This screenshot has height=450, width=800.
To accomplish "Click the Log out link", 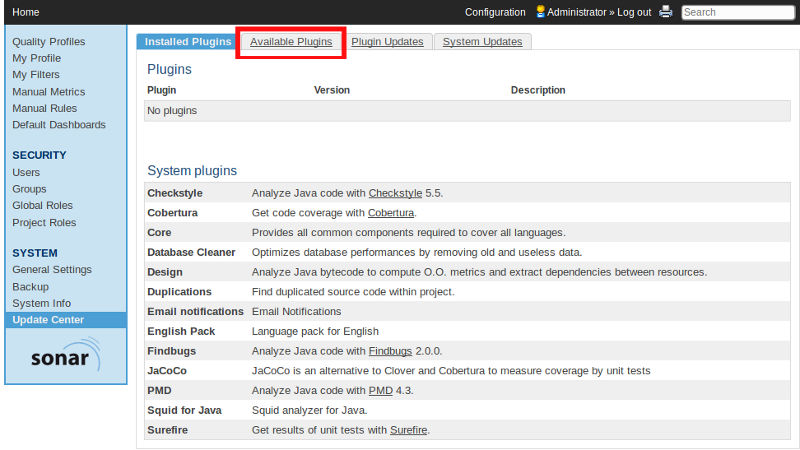I will tap(634, 12).
